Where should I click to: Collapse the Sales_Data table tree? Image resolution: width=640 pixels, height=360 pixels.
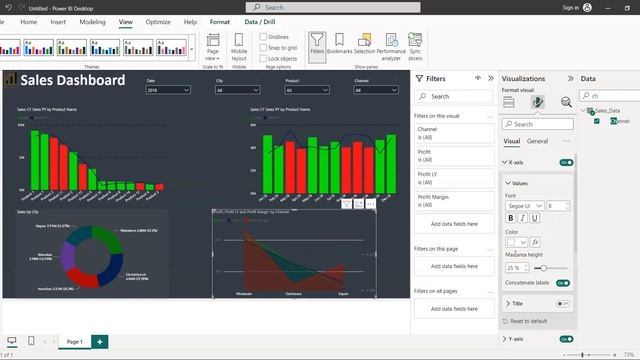583,111
